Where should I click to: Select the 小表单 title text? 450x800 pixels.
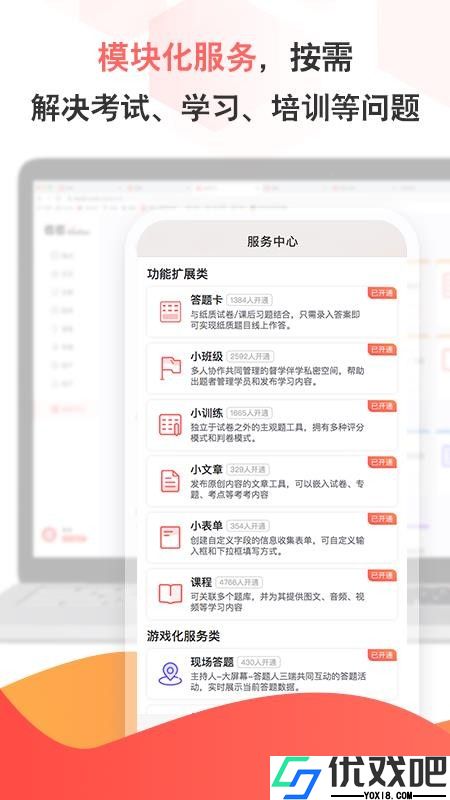click(x=206, y=526)
